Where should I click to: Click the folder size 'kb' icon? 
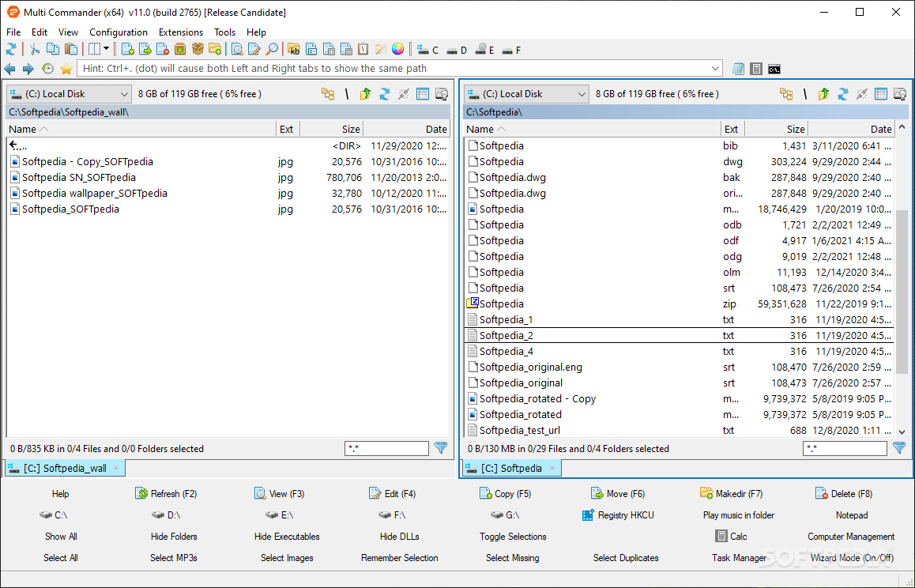click(293, 50)
